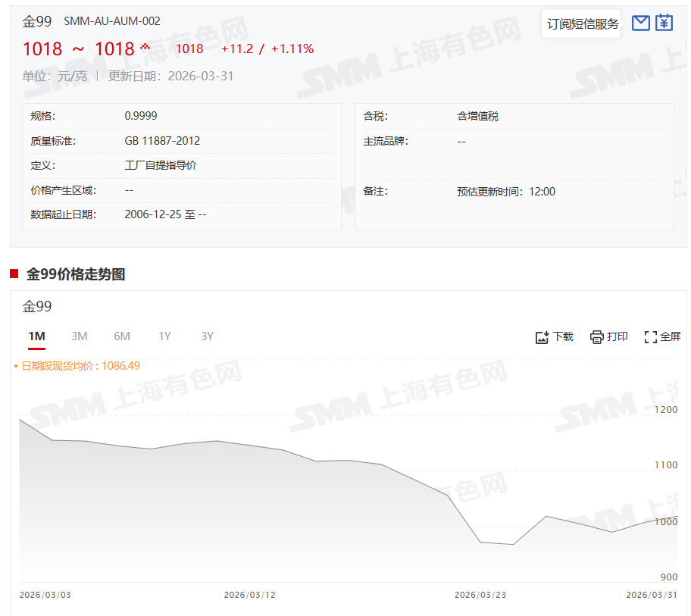The height and width of the screenshot is (616, 691).
Task: Switch chart to 3M range
Action: 80,336
